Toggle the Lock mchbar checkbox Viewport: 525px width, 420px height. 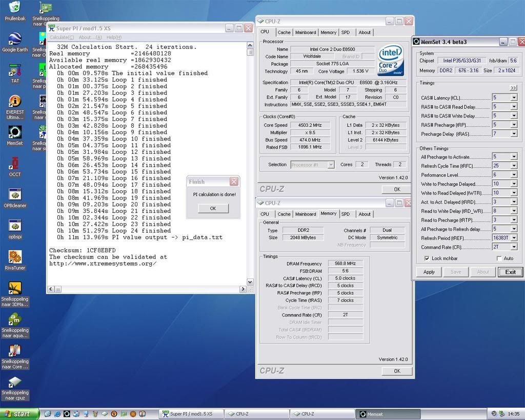427,258
